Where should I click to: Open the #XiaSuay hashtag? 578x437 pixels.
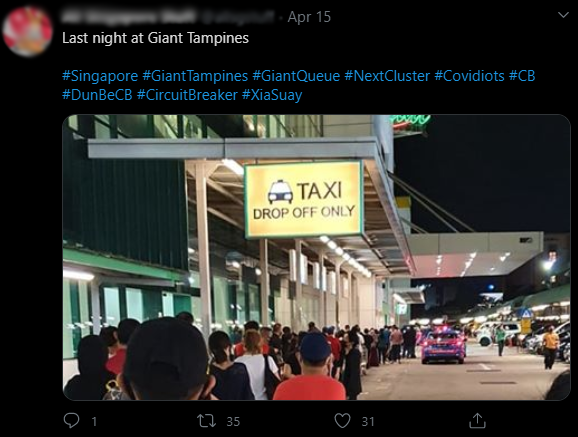pyautogui.click(x=272, y=95)
